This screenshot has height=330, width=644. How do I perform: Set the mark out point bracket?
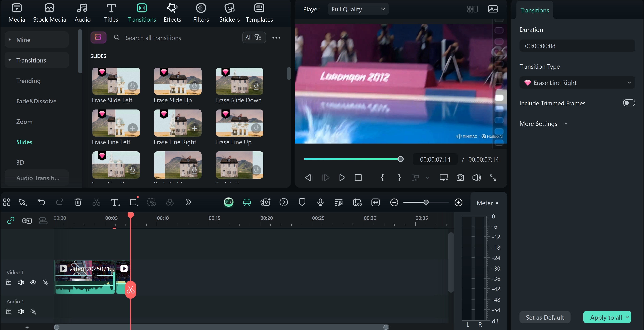tap(399, 178)
